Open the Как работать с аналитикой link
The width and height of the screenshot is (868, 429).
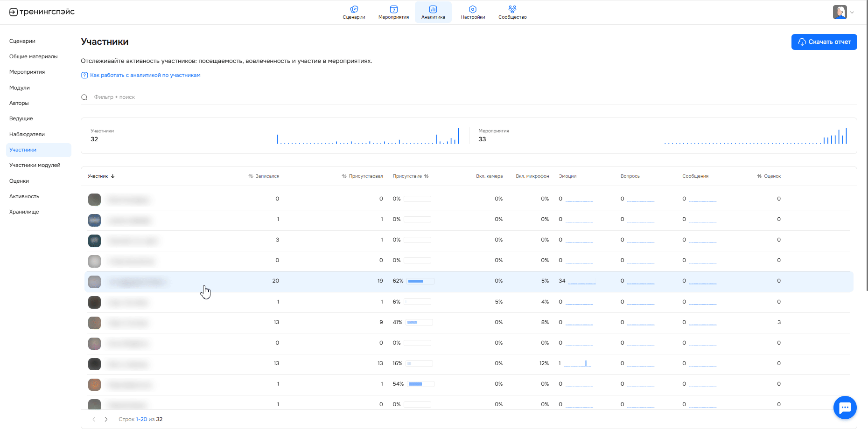145,75
